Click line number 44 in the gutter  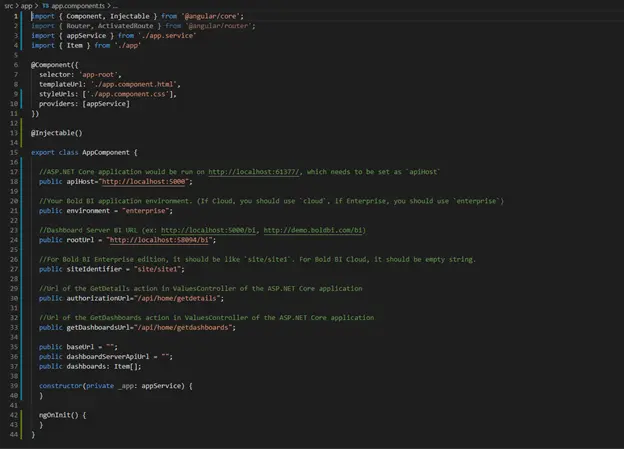pos(14,434)
